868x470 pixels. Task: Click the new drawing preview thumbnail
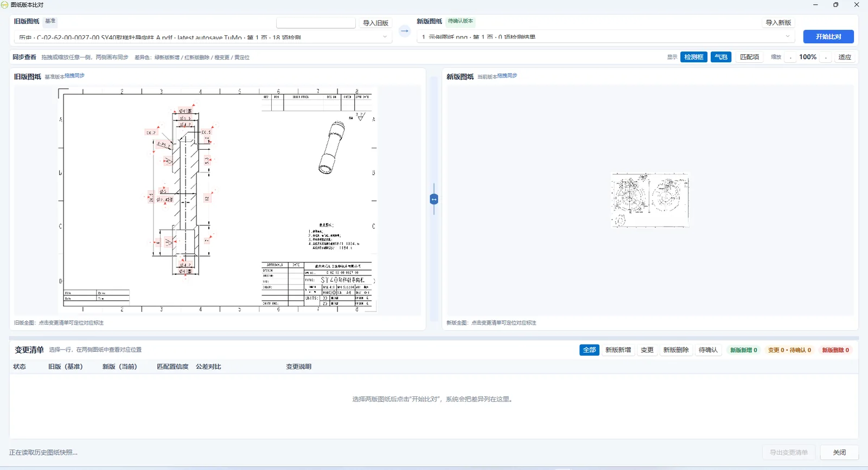click(x=650, y=200)
